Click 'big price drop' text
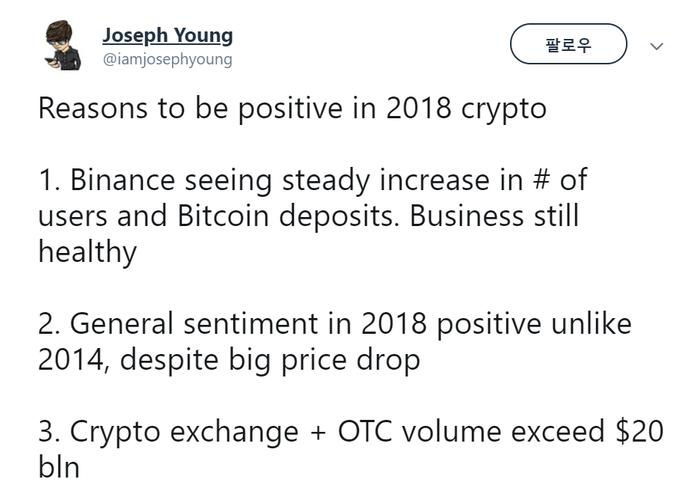700x488 pixels. click(x=325, y=361)
